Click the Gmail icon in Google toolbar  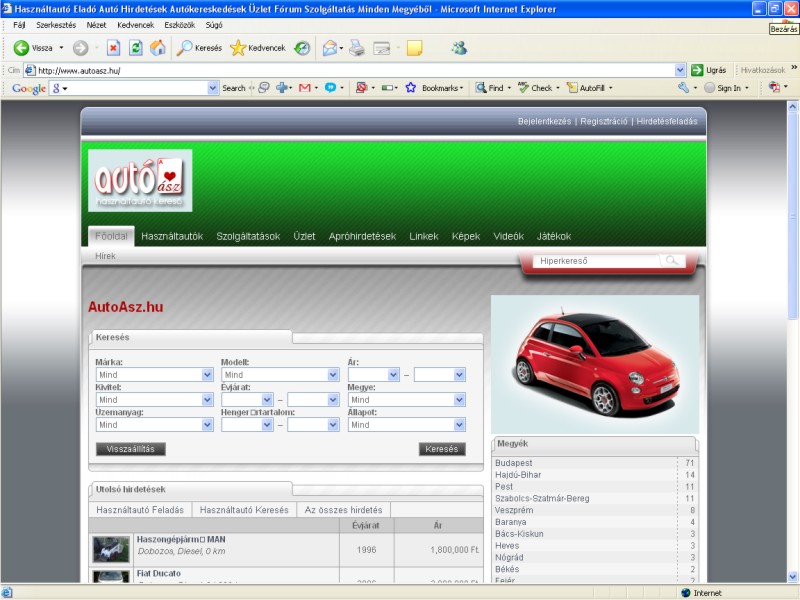pyautogui.click(x=305, y=88)
